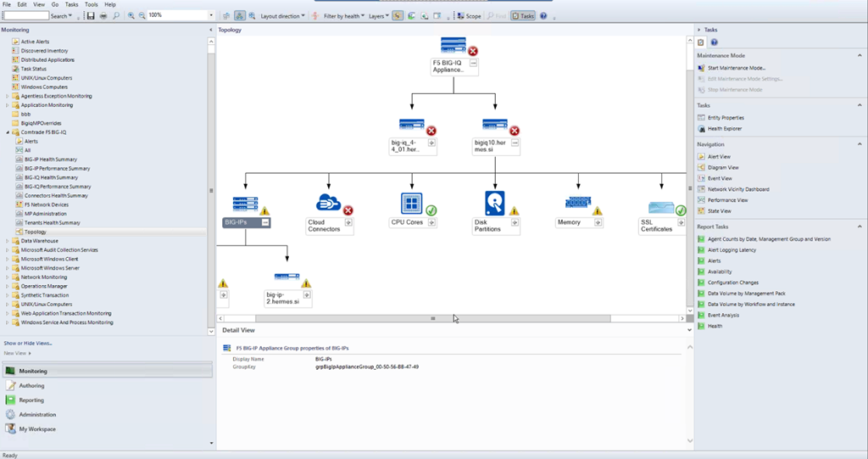Toggle the Tasks pane button

[524, 16]
